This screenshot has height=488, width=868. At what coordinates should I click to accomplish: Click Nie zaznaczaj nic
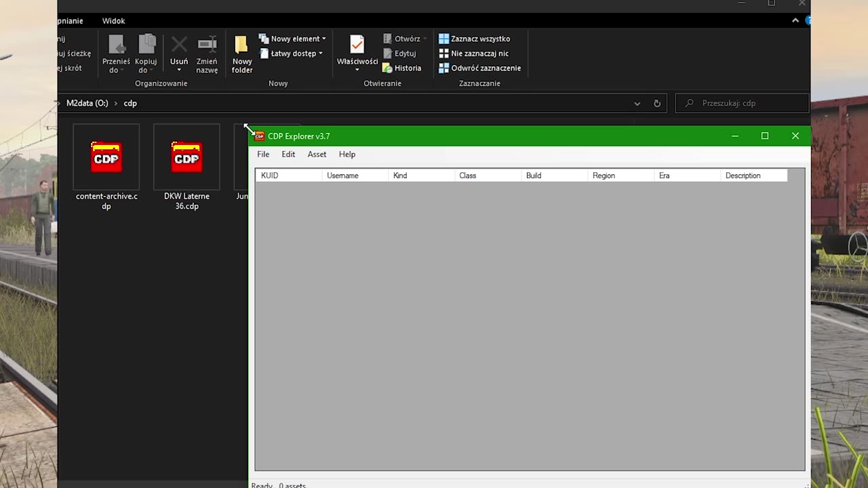(x=473, y=54)
